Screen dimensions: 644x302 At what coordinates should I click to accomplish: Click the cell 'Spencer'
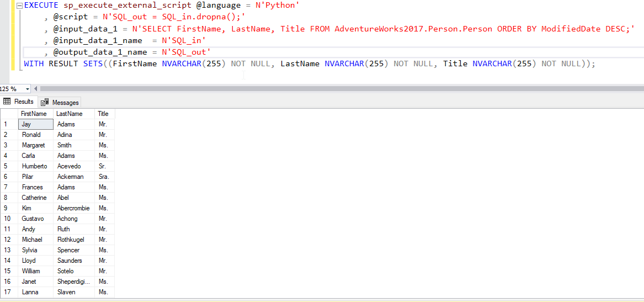tap(74, 250)
